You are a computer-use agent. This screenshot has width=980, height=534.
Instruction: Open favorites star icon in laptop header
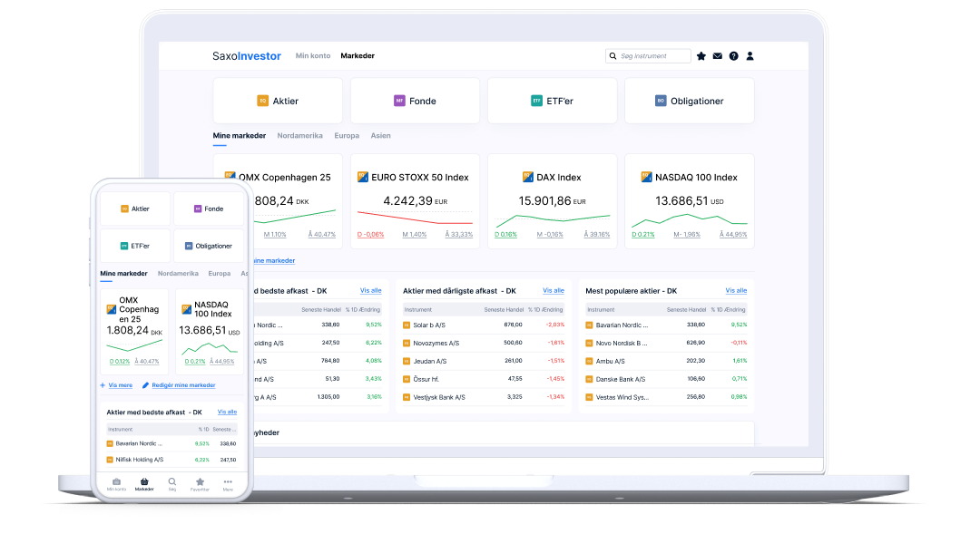tap(701, 56)
